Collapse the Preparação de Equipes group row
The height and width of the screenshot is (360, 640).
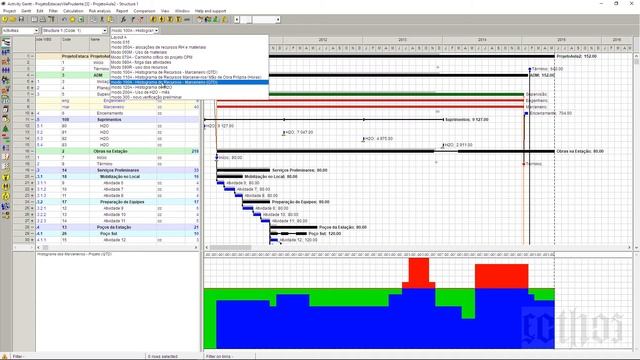pos(33,202)
